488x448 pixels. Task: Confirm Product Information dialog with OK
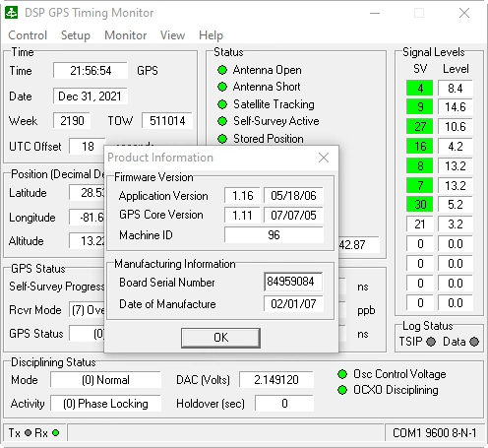click(x=220, y=338)
